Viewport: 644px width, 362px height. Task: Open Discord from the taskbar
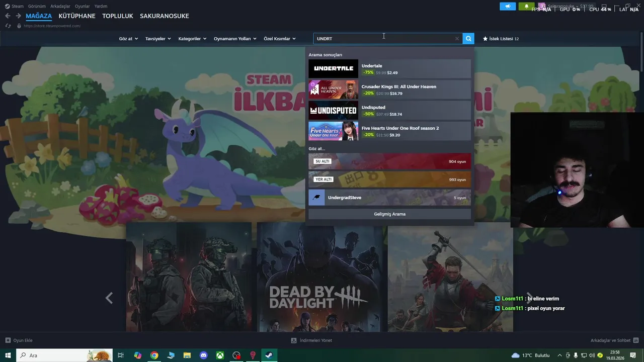[x=203, y=355]
